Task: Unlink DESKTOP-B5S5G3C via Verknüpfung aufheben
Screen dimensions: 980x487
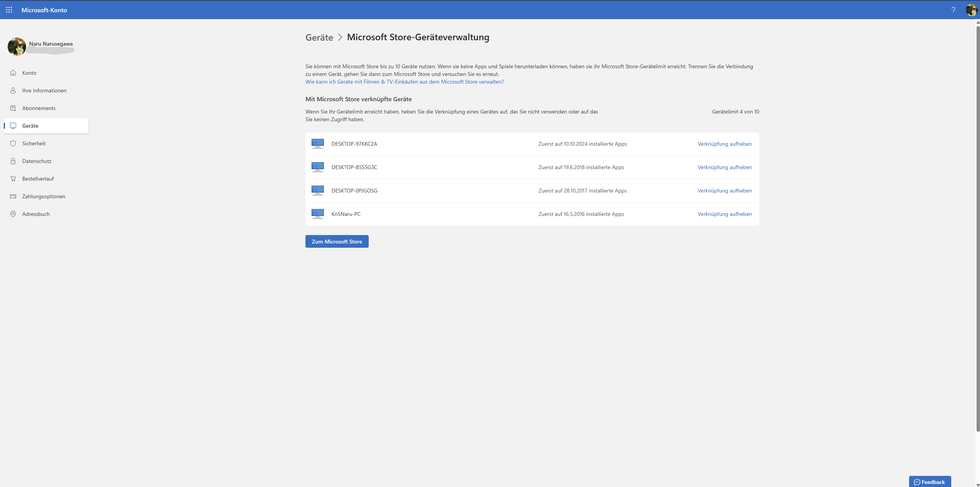Action: (x=724, y=167)
